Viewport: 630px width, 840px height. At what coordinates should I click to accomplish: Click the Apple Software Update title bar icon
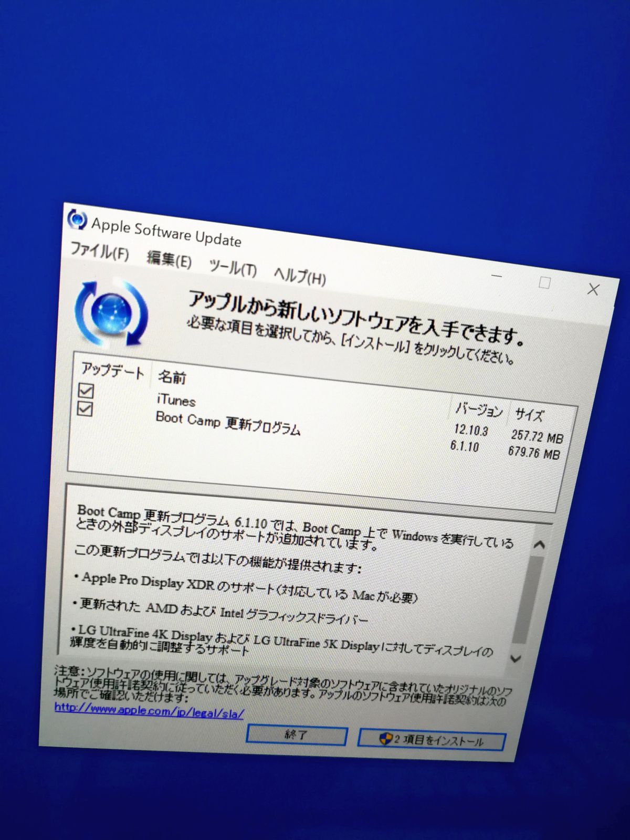77,219
